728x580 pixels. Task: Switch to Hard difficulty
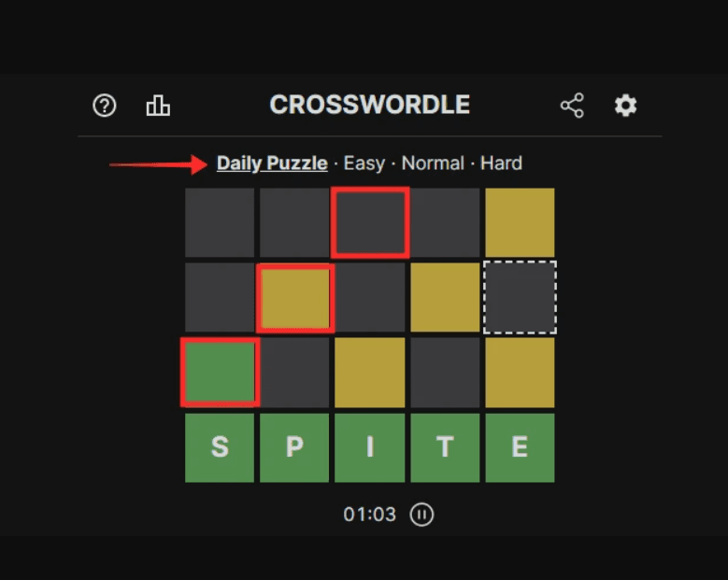(x=501, y=163)
